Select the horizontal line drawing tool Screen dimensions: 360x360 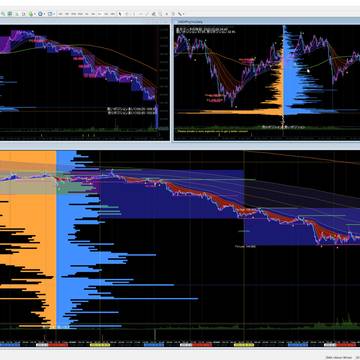click(140, 14)
